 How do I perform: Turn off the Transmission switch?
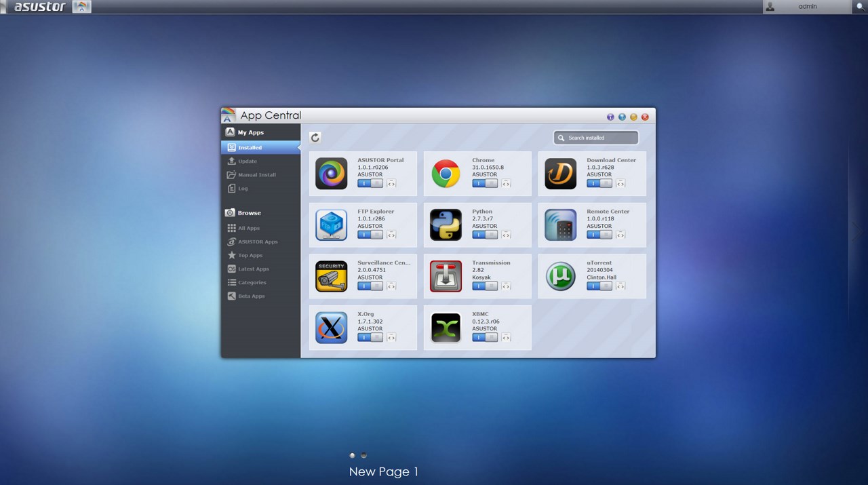[485, 286]
